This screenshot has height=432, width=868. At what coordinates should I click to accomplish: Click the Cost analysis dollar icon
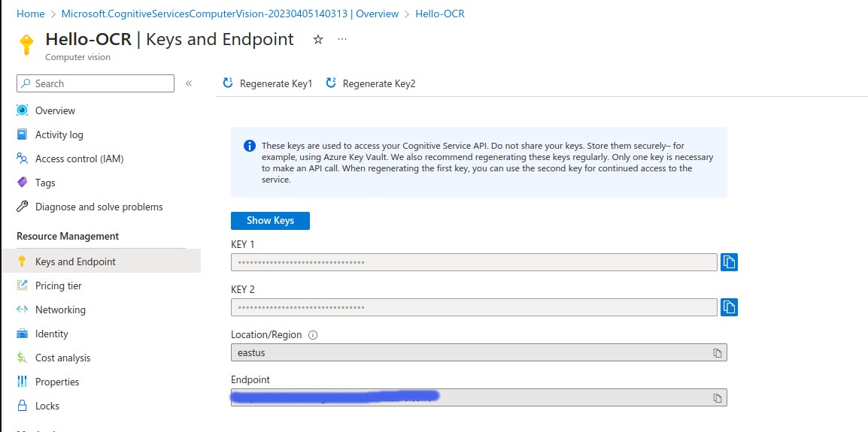[22, 358]
